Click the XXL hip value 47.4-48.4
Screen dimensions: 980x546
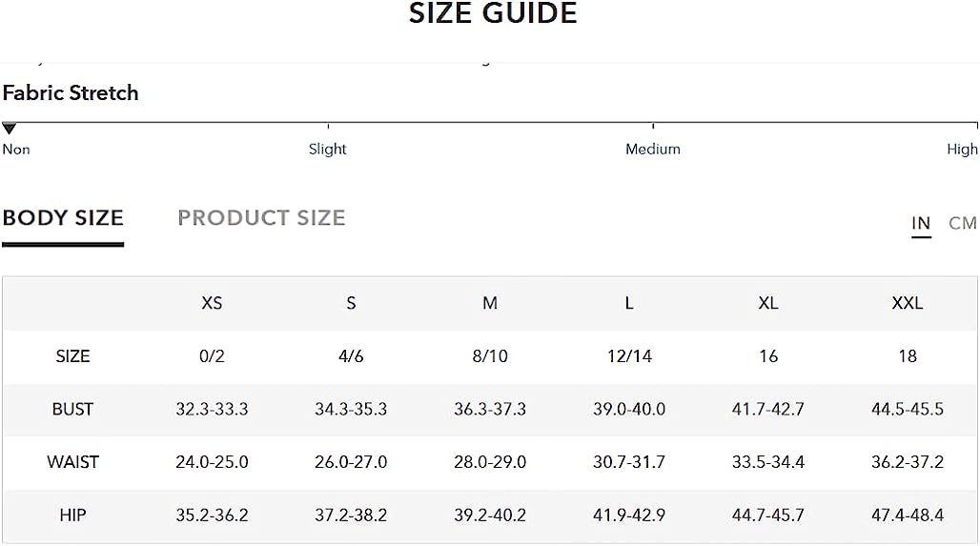tap(908, 516)
